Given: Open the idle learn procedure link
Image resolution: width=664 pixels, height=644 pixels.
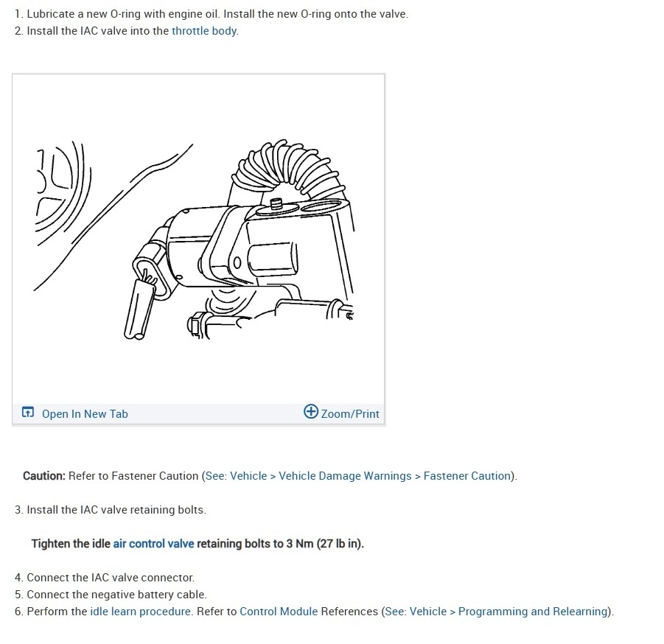Looking at the screenshot, I should click(140, 612).
